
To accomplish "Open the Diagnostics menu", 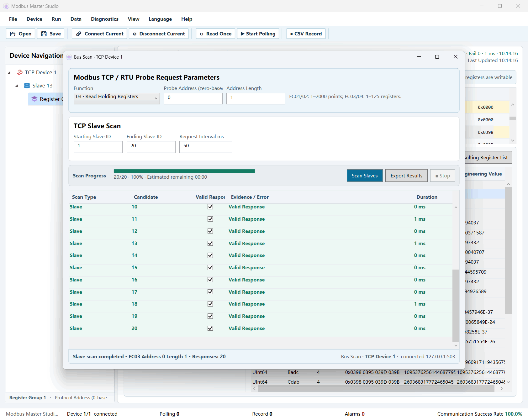I will 105,19.
